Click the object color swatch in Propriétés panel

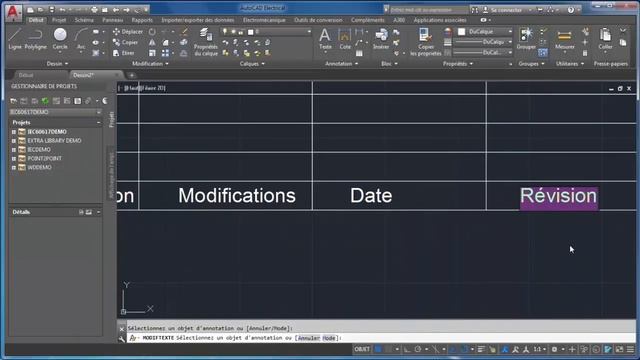tap(462, 31)
